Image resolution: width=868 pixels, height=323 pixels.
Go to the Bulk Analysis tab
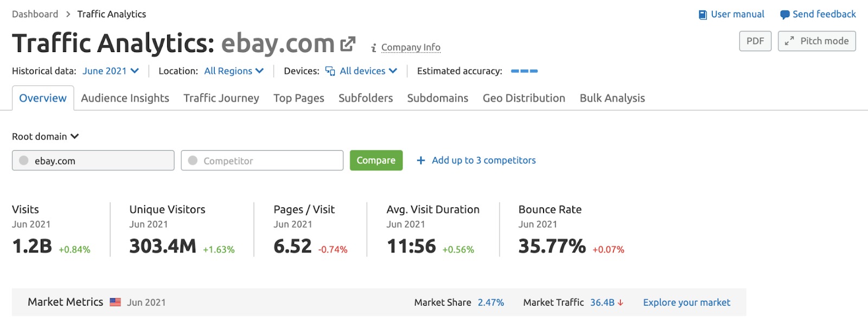(x=612, y=98)
